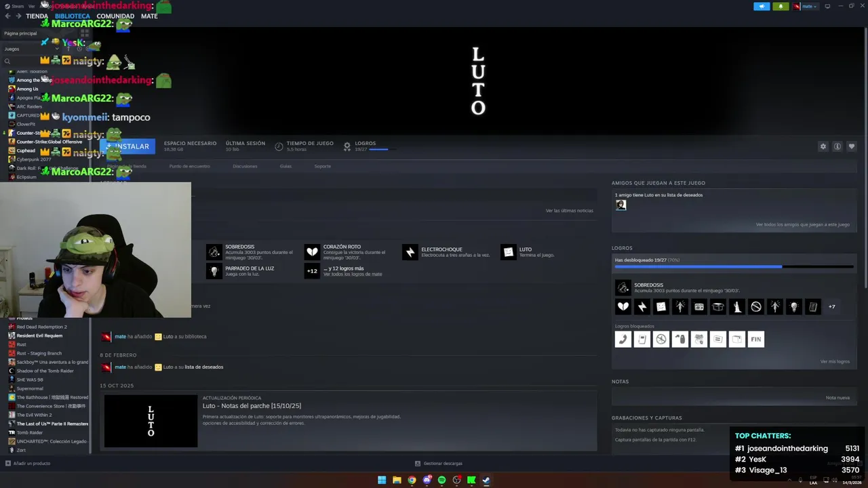Select Shadow of the Tomb Raider in library
This screenshot has width=868, height=488.
pos(45,371)
